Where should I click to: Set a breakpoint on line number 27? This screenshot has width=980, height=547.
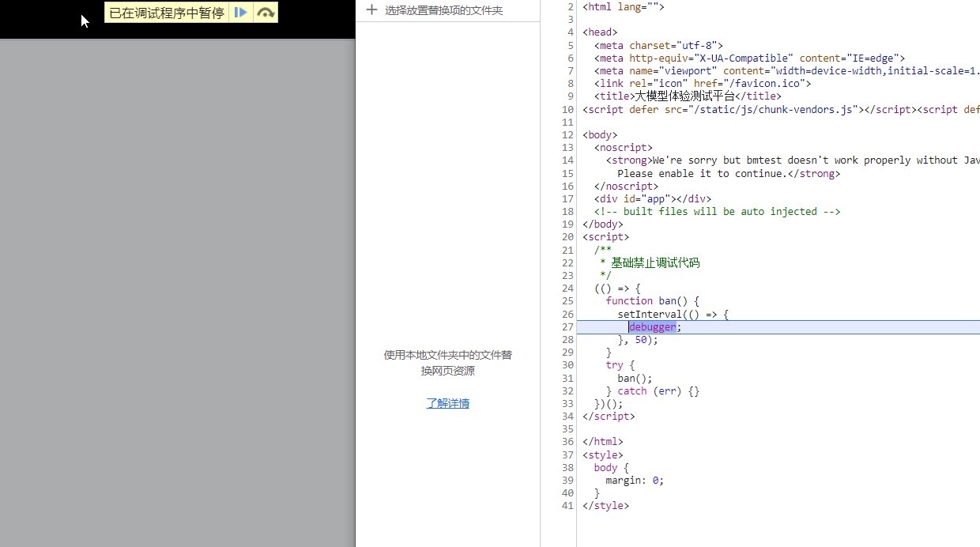coord(567,327)
